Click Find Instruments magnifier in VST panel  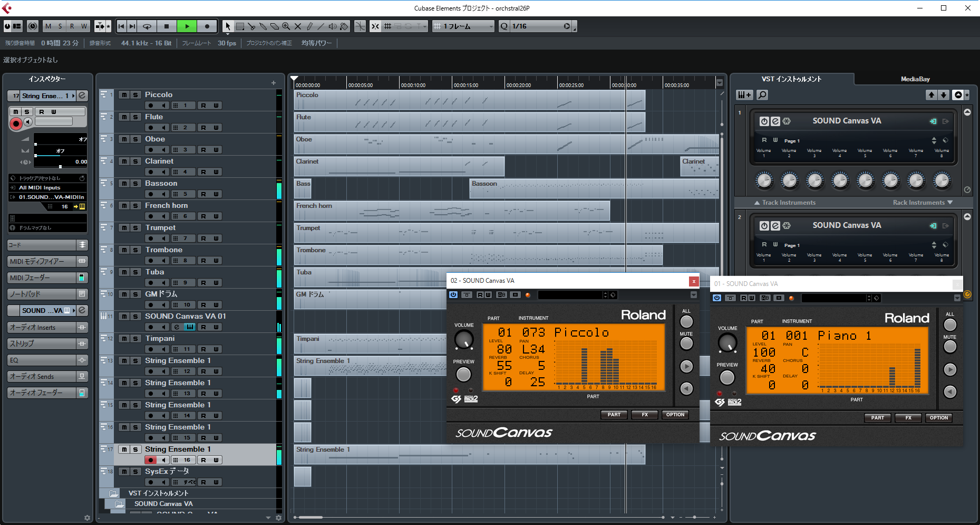tap(762, 95)
